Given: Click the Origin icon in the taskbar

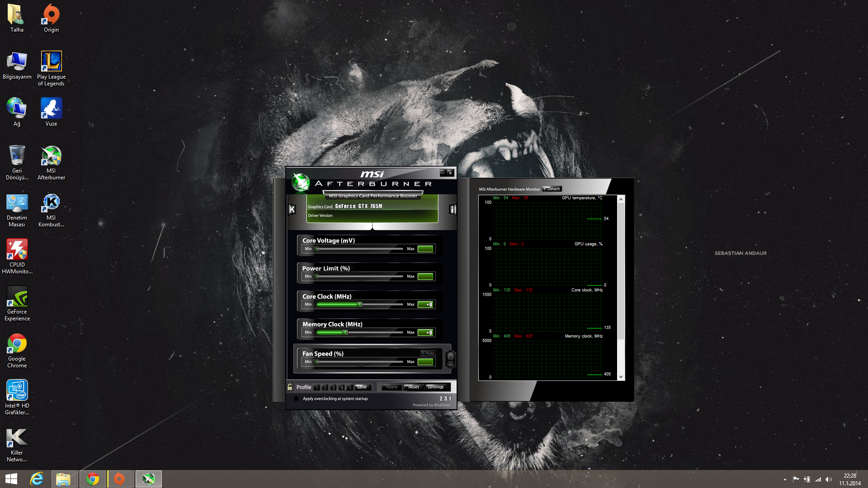Looking at the screenshot, I should pos(119,479).
